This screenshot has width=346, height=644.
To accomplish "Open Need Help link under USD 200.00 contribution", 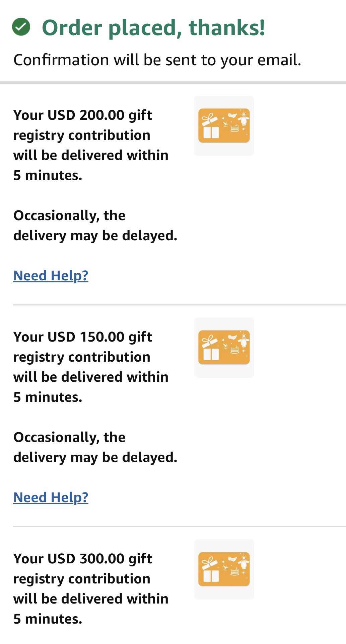I will [x=51, y=276].
